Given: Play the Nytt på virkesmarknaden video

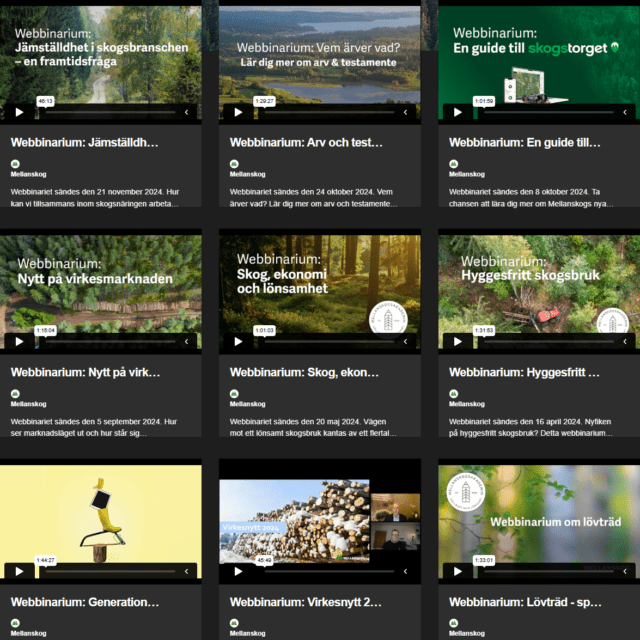Looking at the screenshot, I should point(20,341).
